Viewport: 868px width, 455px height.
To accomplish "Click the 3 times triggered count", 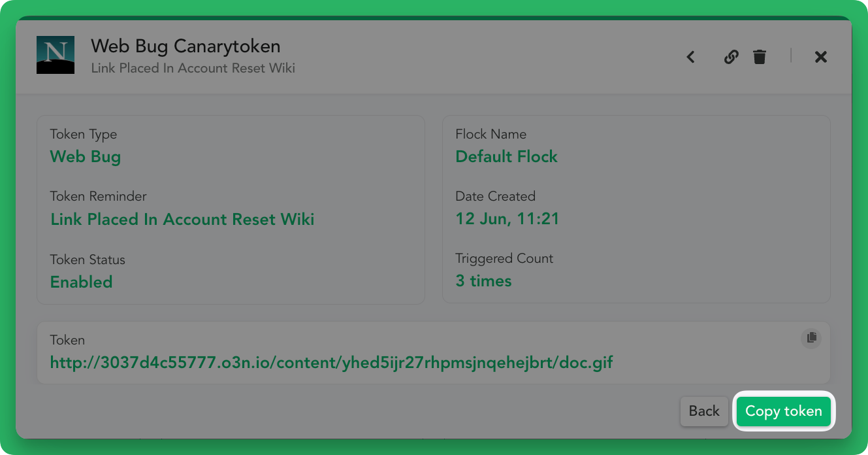I will (483, 281).
